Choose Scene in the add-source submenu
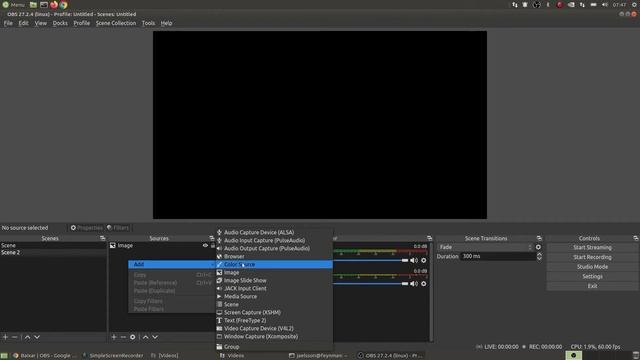 [274, 304]
